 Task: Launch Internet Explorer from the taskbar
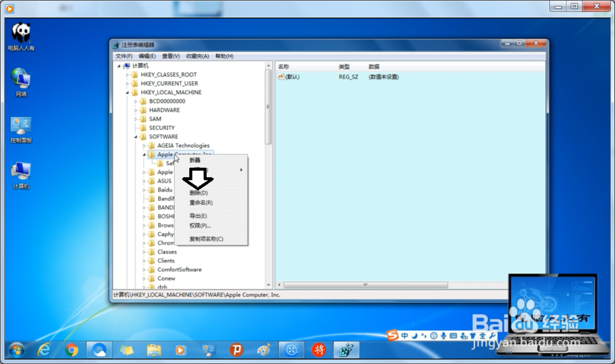[44, 349]
